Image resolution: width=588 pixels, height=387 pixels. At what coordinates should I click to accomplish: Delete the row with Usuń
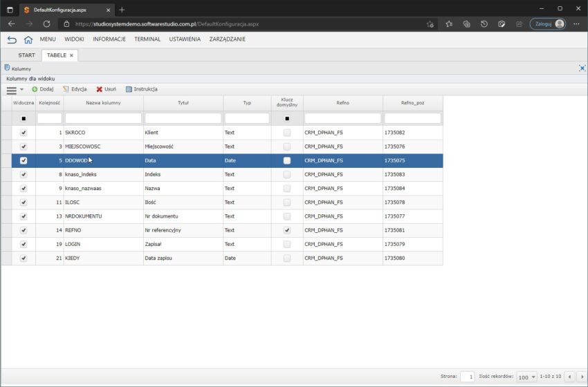(x=106, y=89)
